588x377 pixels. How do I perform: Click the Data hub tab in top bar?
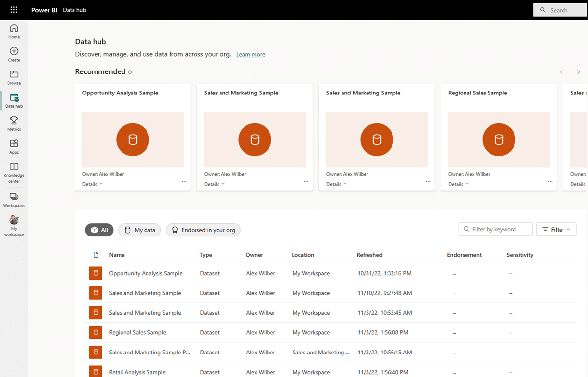[74, 10]
